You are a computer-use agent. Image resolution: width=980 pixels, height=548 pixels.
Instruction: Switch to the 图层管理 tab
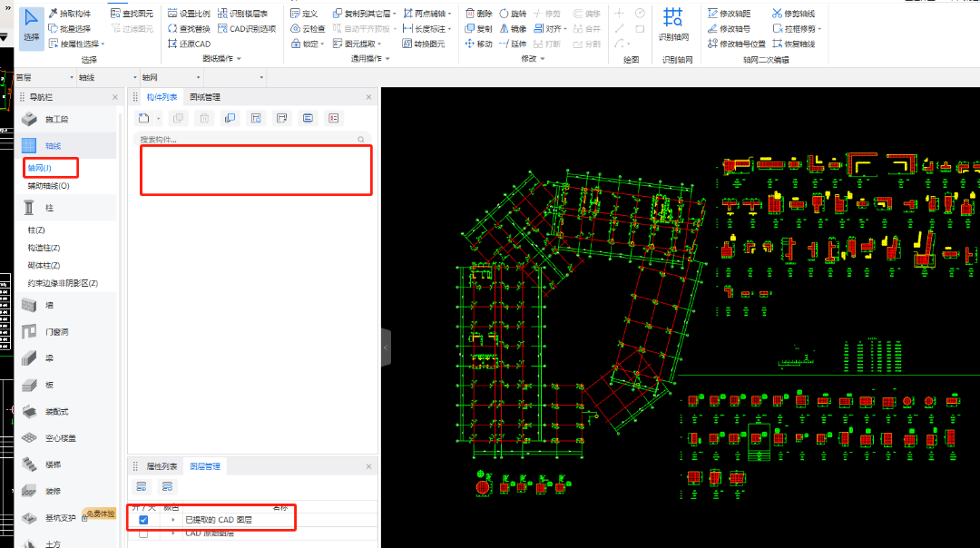coord(205,466)
